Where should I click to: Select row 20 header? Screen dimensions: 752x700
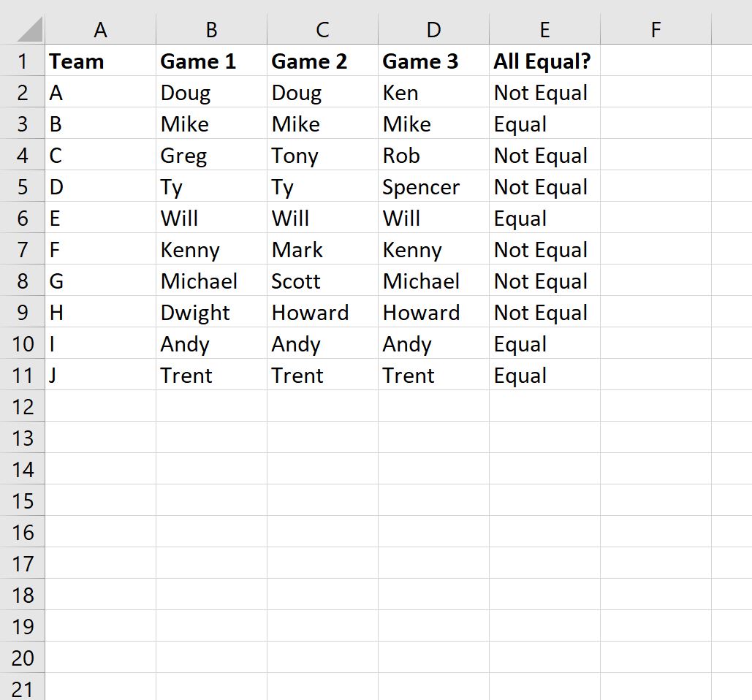22,658
